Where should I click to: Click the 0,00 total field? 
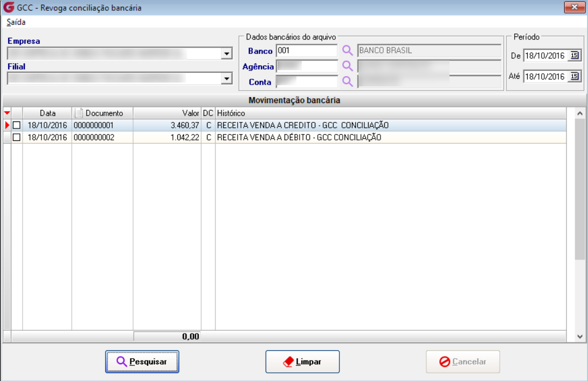167,336
